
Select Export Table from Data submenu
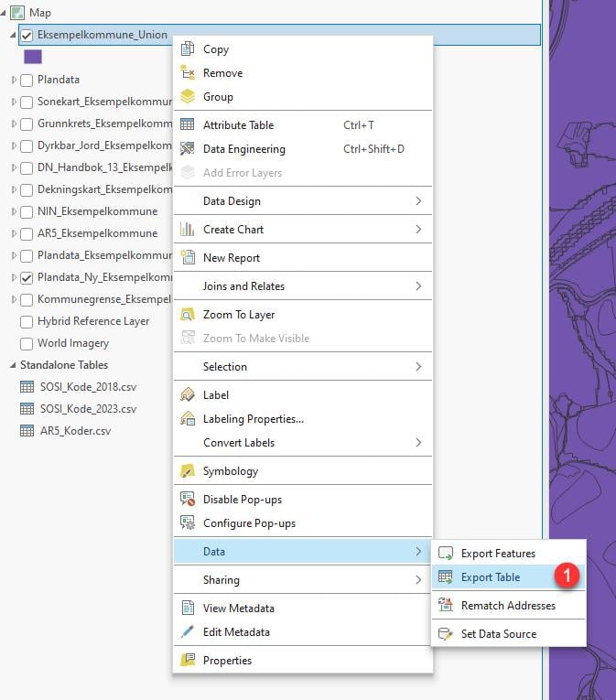(491, 577)
